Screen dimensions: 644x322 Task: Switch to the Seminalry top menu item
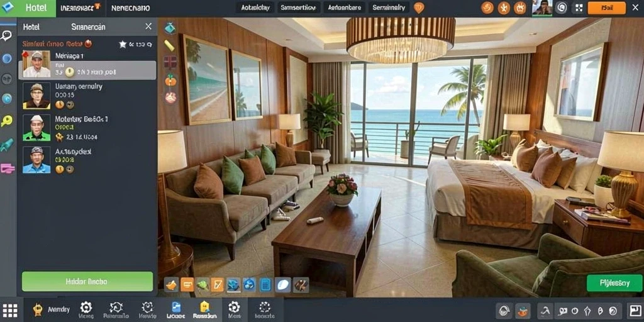click(389, 8)
